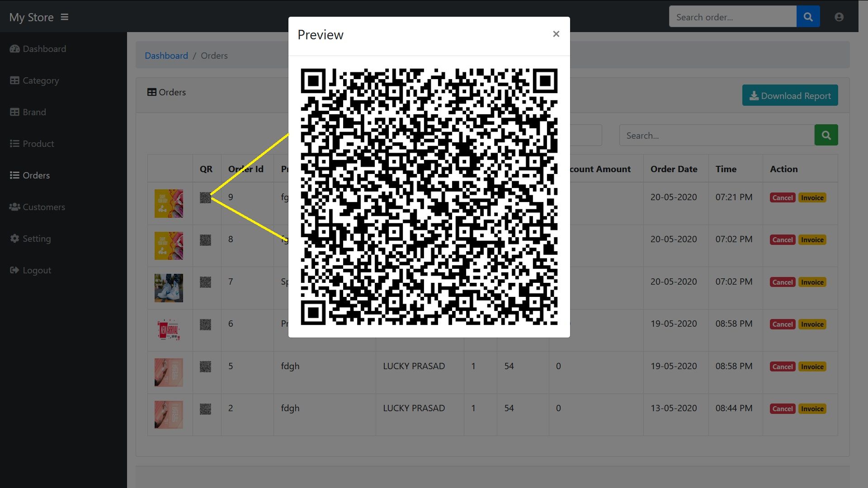Click Logout in the sidebar

pyautogui.click(x=30, y=270)
